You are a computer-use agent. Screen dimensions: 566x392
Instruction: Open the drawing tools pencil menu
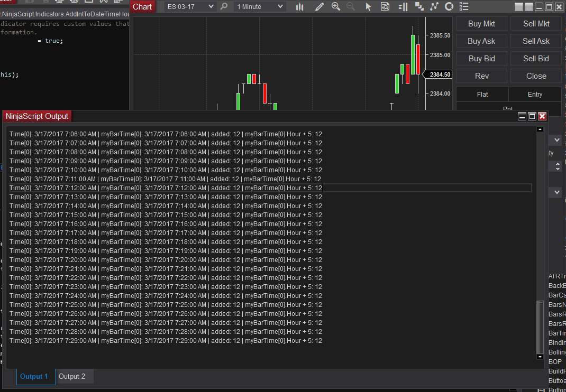319,6
